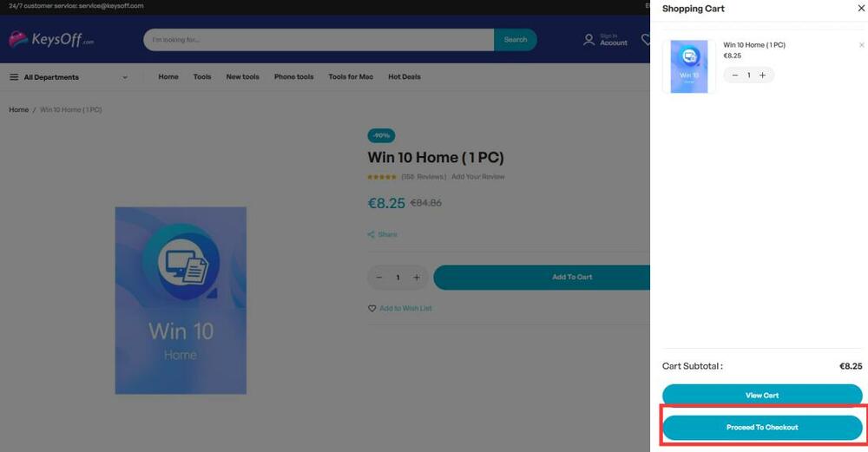Open Phone tools menu item

[x=293, y=77]
